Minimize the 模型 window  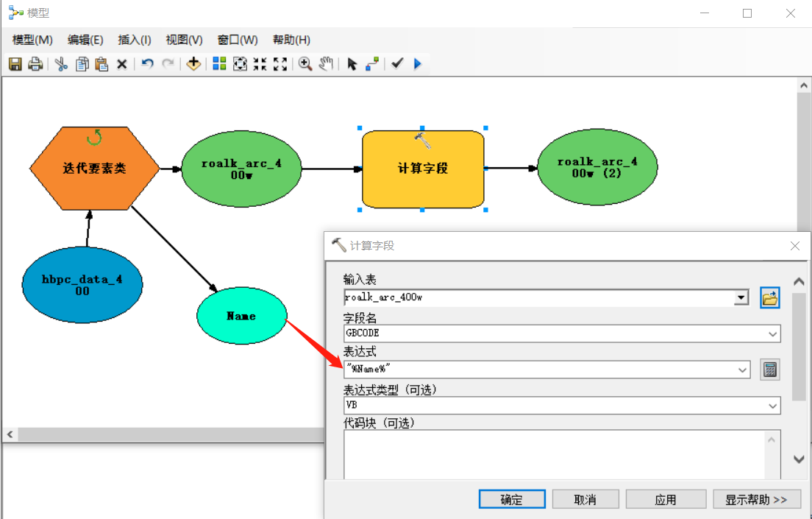point(705,13)
